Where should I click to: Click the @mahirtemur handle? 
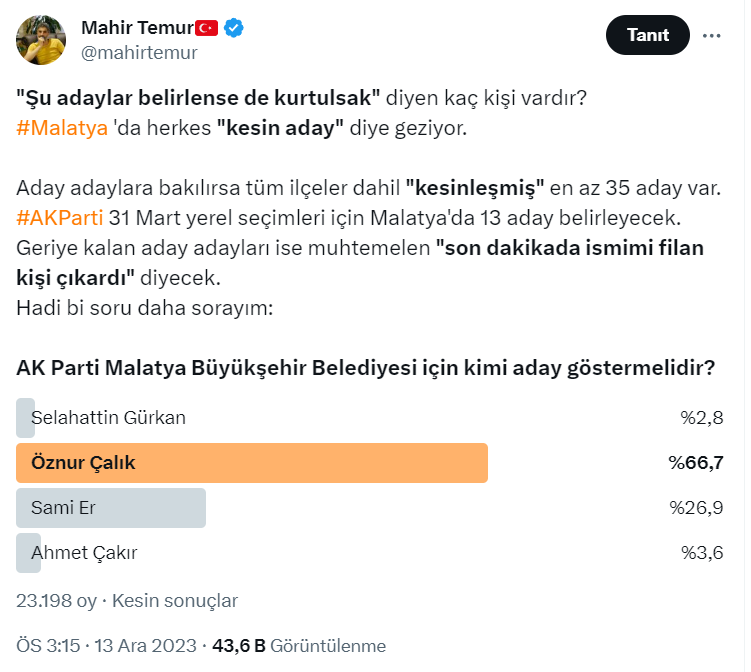(138, 53)
